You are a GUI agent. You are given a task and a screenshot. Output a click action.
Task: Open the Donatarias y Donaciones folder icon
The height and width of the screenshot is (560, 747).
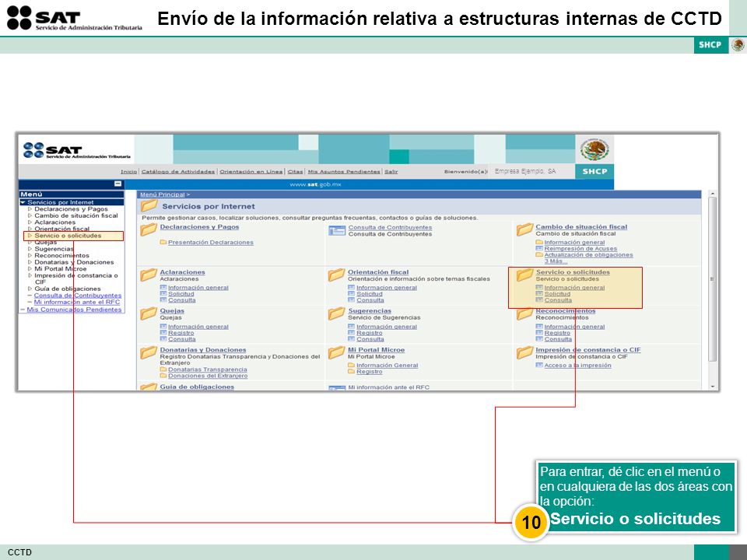click(148, 352)
